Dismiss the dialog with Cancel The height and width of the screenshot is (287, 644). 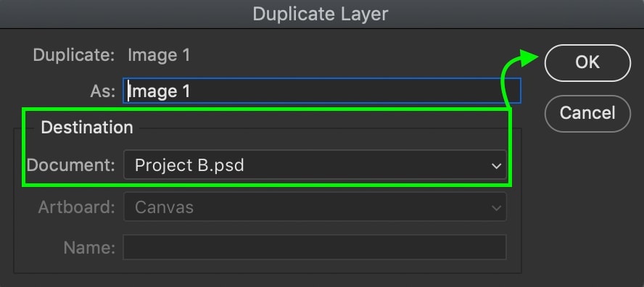[587, 113]
